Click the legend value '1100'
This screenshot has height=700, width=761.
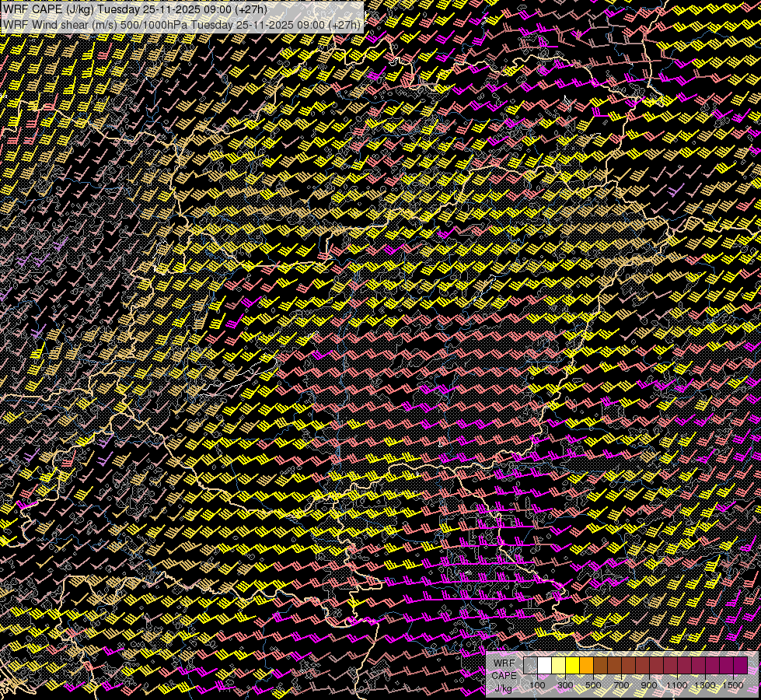pyautogui.click(x=677, y=685)
